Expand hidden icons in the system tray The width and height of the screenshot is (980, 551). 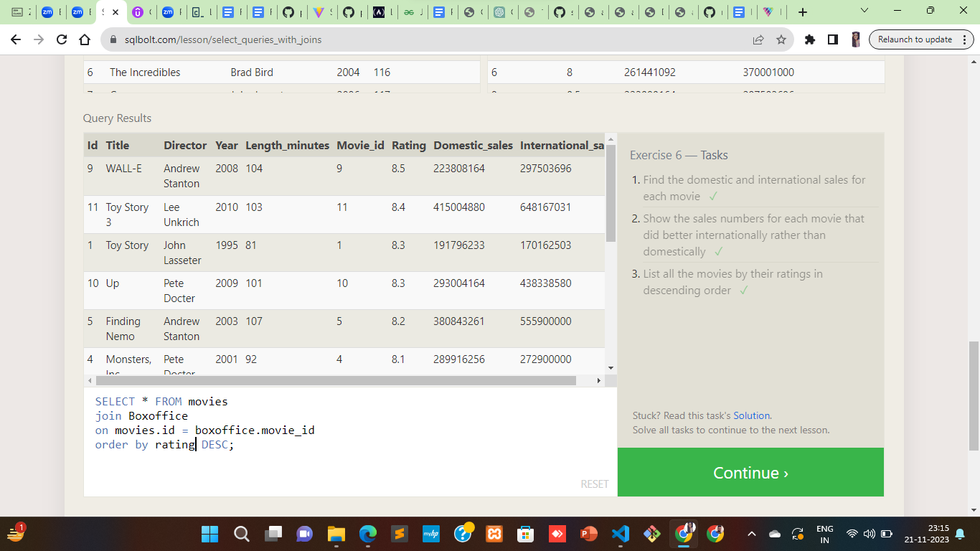pos(751,533)
